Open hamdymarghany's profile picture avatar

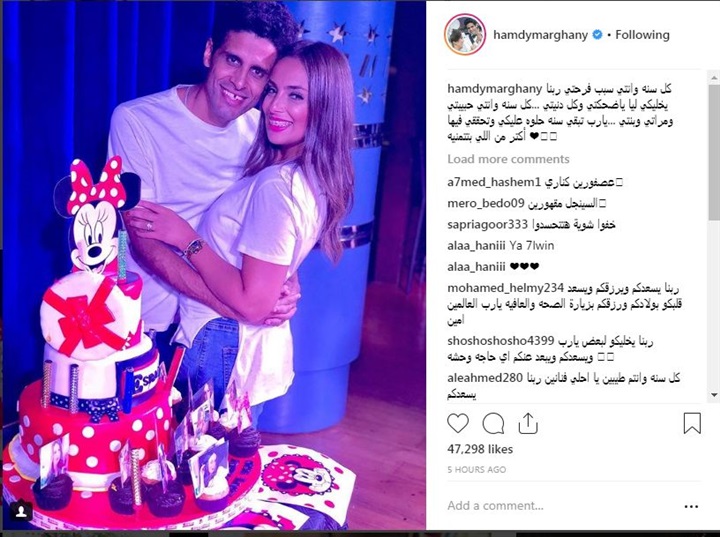tap(465, 35)
